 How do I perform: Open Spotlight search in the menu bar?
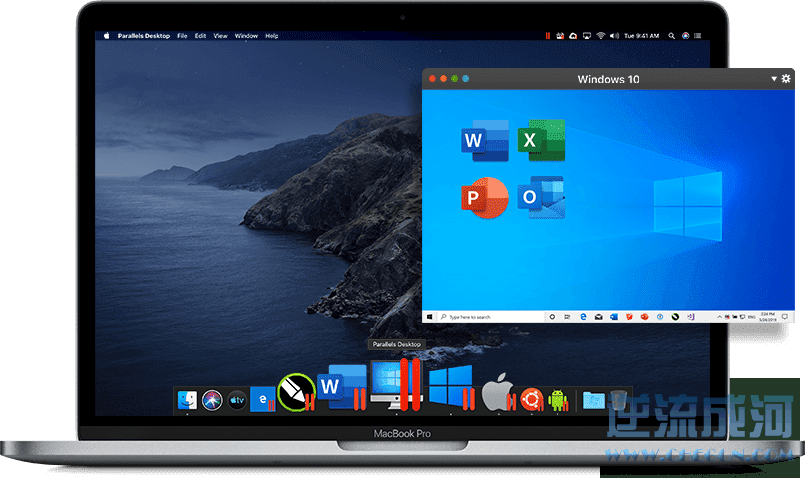(672, 36)
